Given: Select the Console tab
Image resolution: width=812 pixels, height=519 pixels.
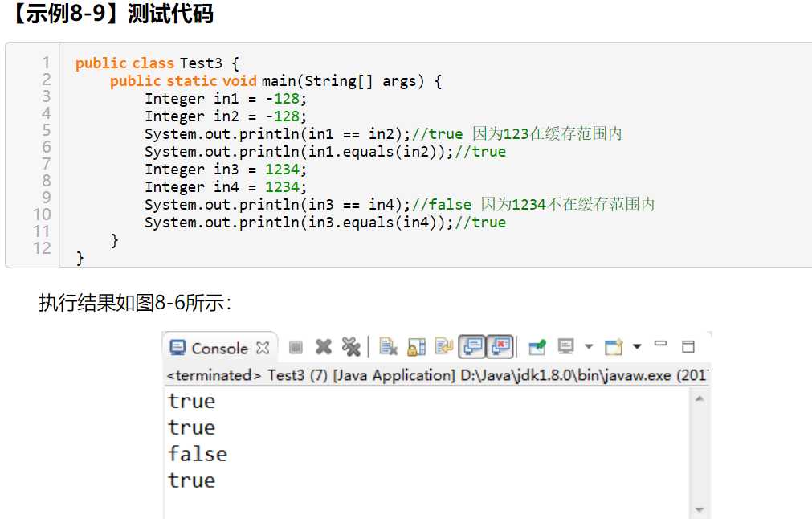Looking at the screenshot, I should 219,348.
